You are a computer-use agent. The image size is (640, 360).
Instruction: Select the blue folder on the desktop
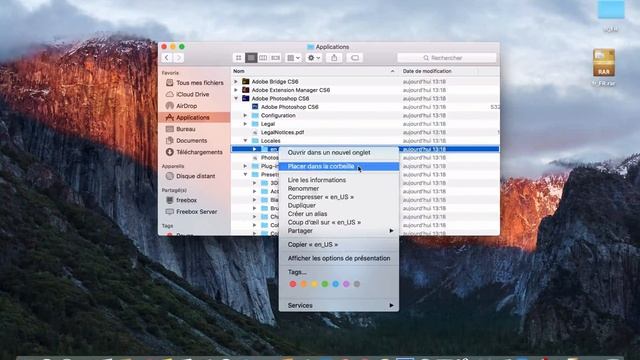pyautogui.click(x=611, y=9)
